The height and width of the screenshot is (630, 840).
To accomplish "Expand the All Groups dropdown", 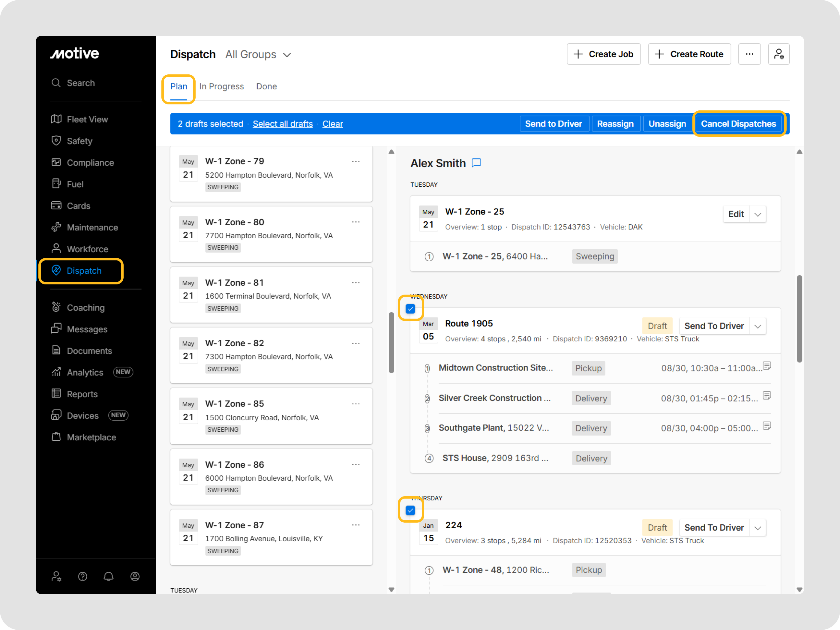I will tap(258, 55).
